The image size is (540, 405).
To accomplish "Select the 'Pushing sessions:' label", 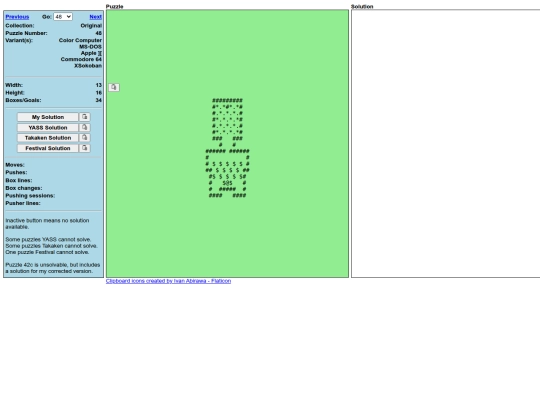I will [x=30, y=196].
